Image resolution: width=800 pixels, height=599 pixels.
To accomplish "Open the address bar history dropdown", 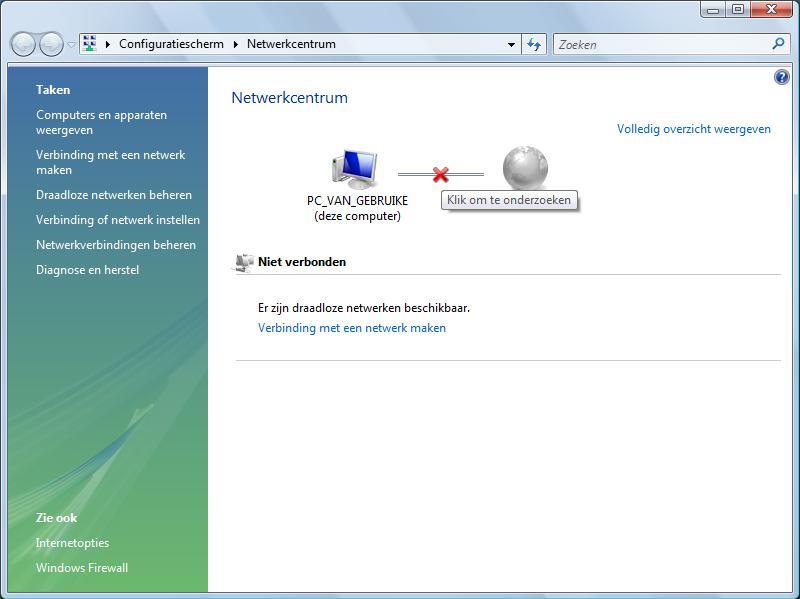I will click(x=511, y=45).
